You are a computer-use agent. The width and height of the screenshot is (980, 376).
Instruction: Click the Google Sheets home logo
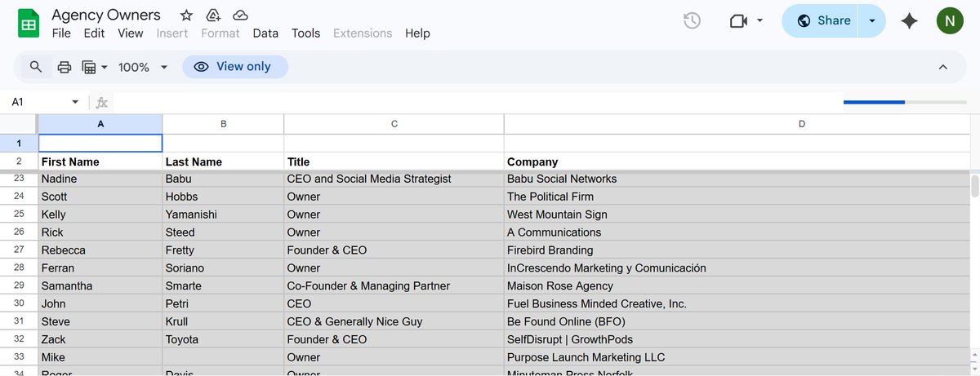(x=29, y=23)
